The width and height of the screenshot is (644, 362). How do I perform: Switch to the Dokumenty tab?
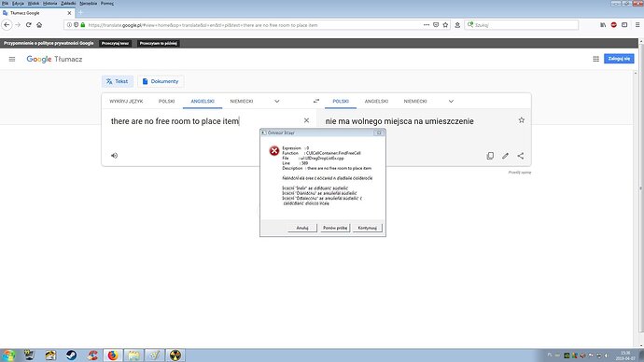click(x=161, y=81)
